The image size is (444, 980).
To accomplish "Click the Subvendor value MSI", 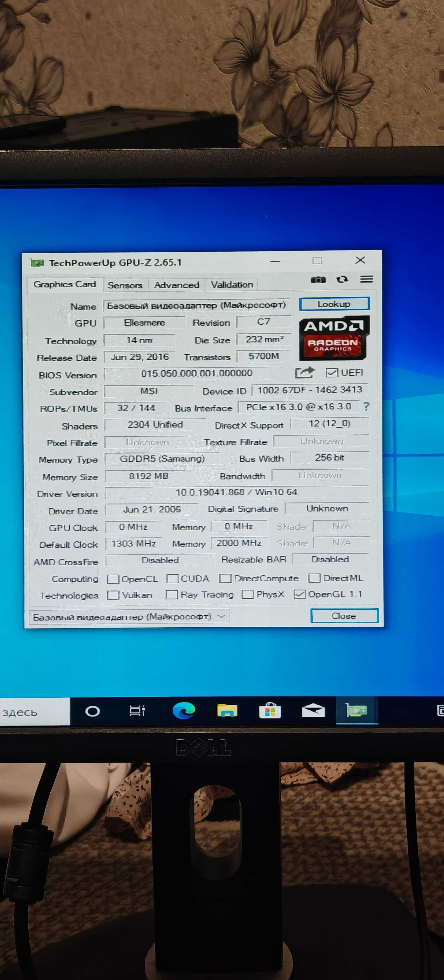I will point(149,391).
